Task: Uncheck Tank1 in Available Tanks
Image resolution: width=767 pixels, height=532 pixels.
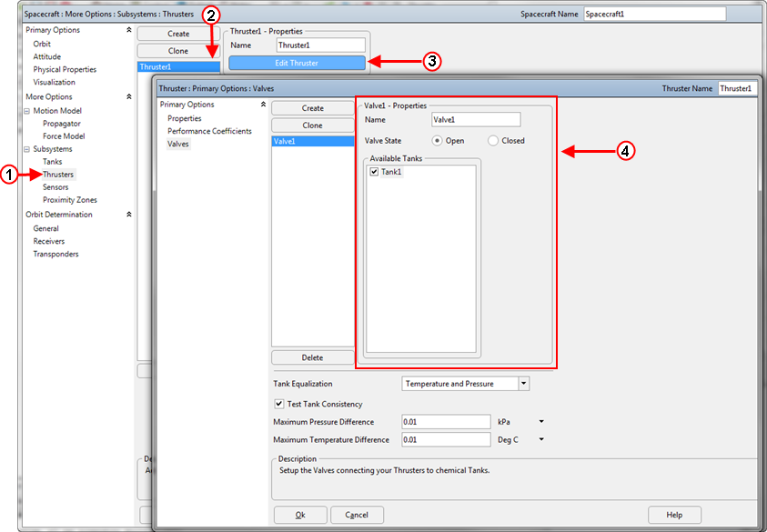Action: click(x=374, y=172)
